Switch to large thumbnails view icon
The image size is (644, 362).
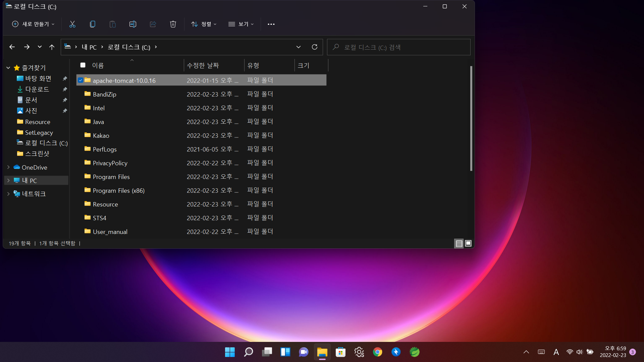pos(468,243)
